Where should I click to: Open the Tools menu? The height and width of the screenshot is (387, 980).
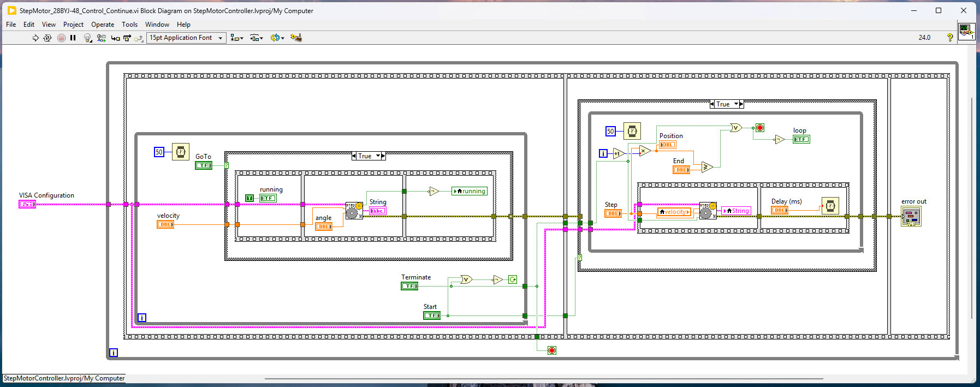(x=129, y=25)
